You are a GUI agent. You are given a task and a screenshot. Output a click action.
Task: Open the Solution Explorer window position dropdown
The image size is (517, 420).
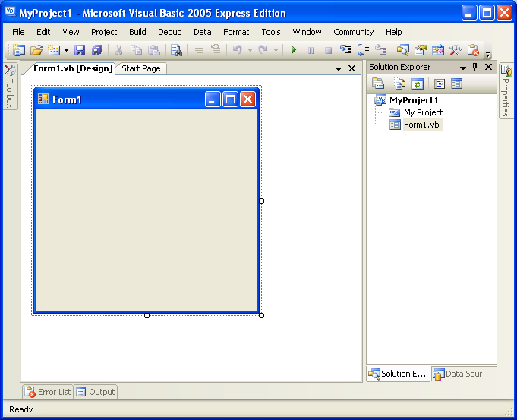[463, 68]
